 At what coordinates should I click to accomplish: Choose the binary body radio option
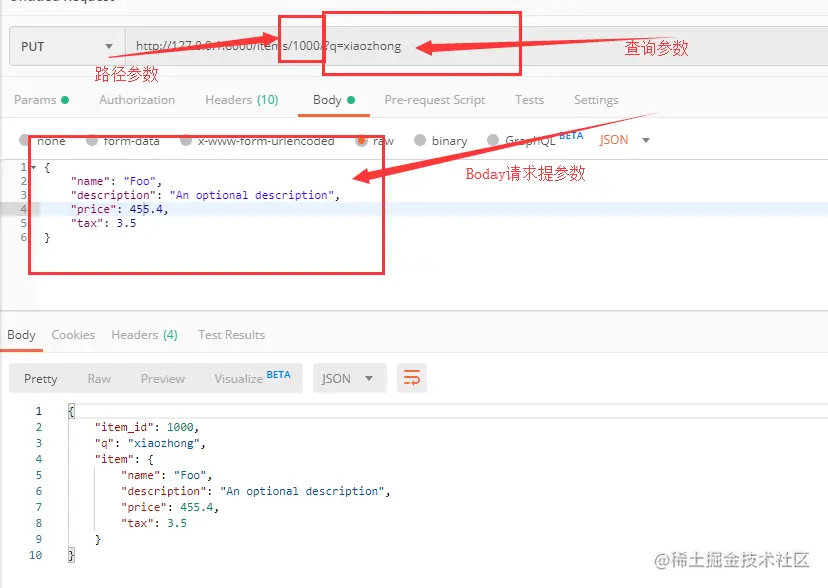[420, 140]
